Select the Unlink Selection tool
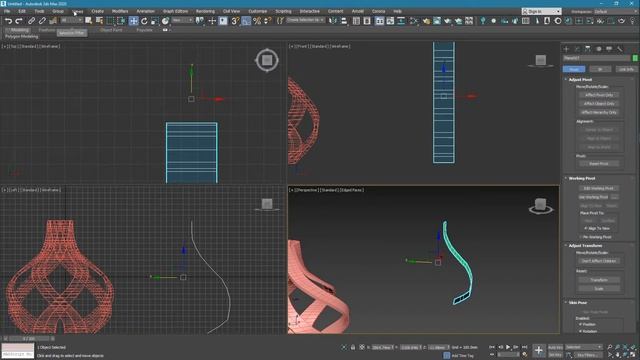 pos(42,21)
